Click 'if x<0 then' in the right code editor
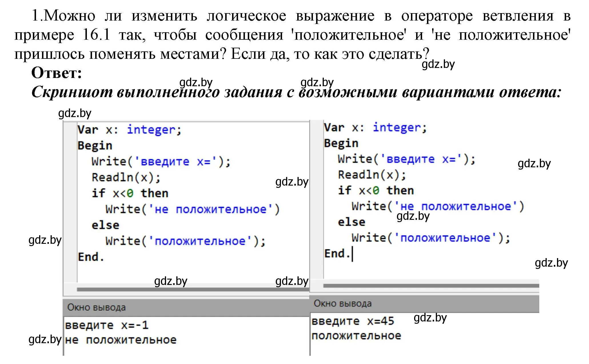Image resolution: width=589 pixels, height=364 pixels. [x=376, y=190]
